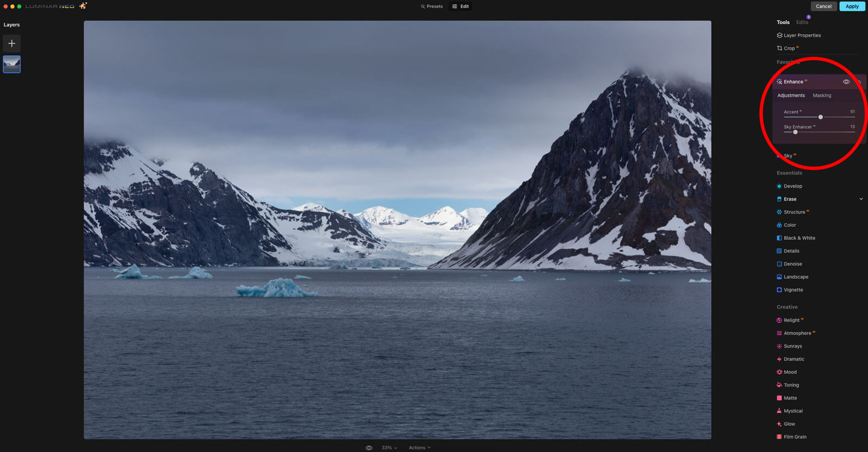Open the Develop tool
The width and height of the screenshot is (868, 452).
pos(793,186)
